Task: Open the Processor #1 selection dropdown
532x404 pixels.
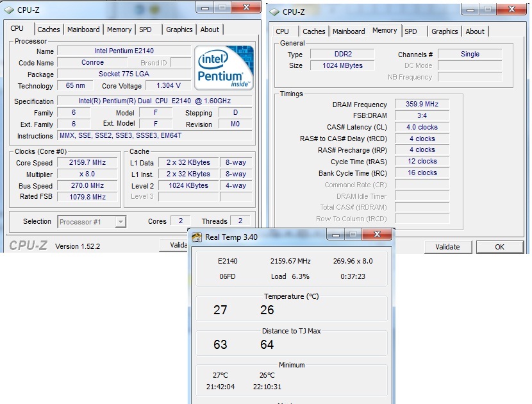Action: tap(92, 222)
